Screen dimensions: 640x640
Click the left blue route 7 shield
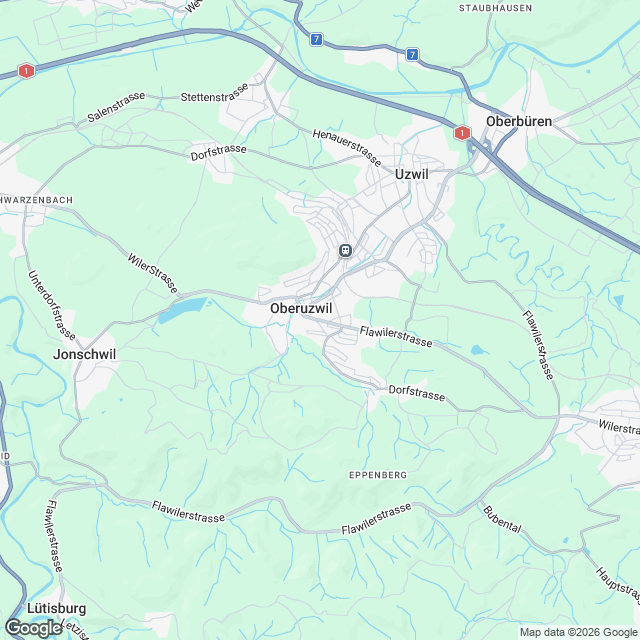point(316,40)
